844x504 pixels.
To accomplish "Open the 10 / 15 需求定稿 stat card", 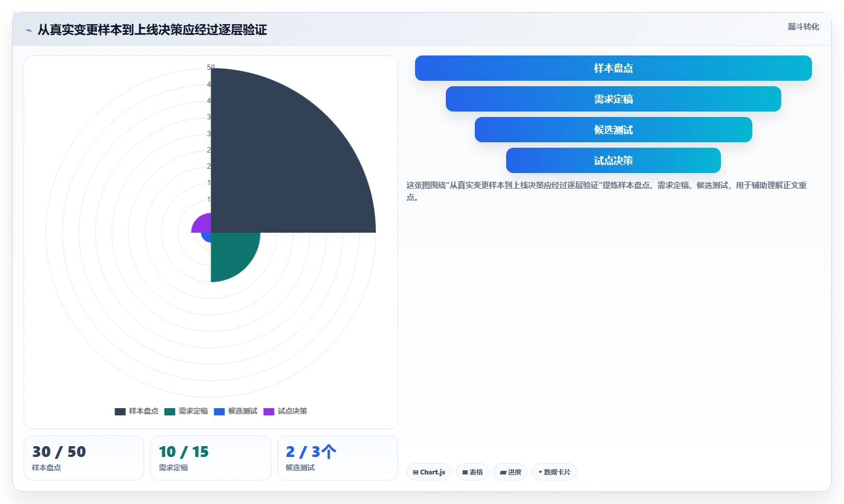I will [211, 458].
